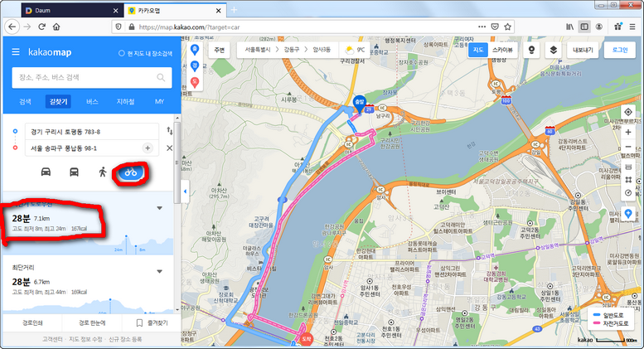Clear route with the X icon
The image size is (644, 349).
(x=169, y=148)
